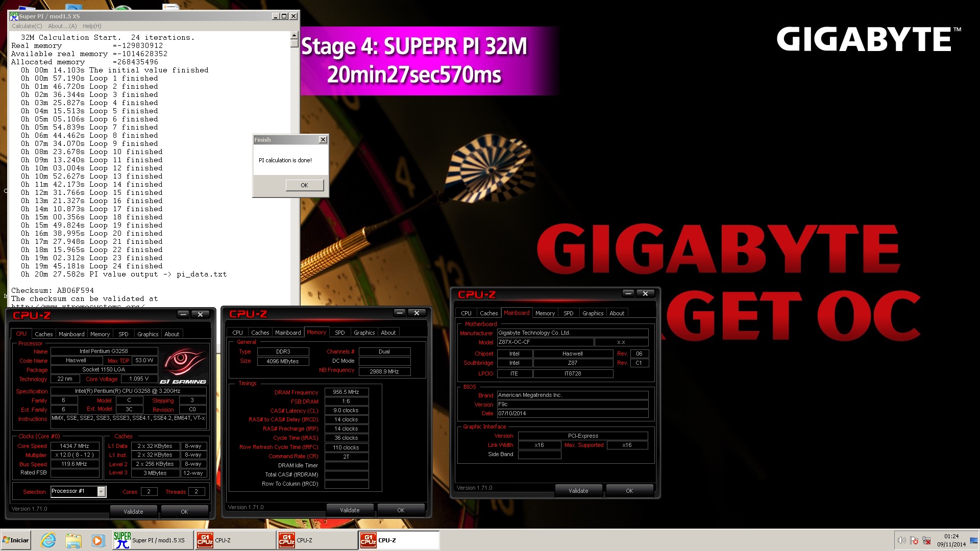This screenshot has height=551, width=980.
Task: Select SPD tab in CPU-Z Memory window
Action: click(340, 333)
